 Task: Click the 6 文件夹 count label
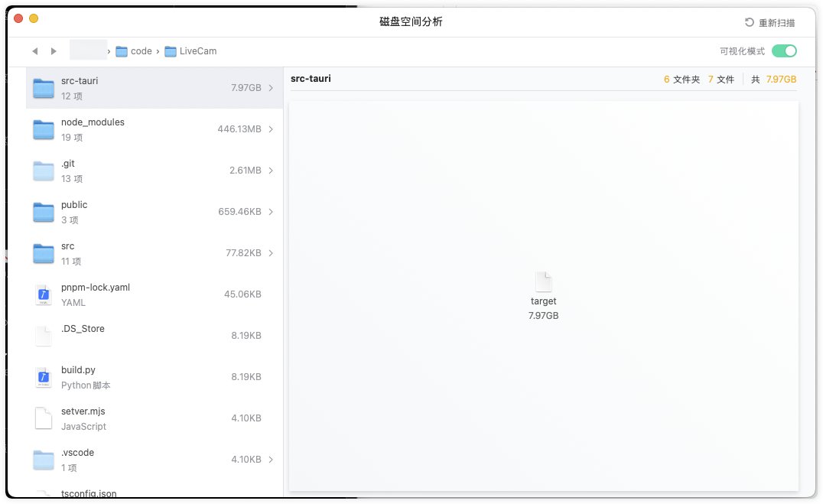click(x=681, y=80)
